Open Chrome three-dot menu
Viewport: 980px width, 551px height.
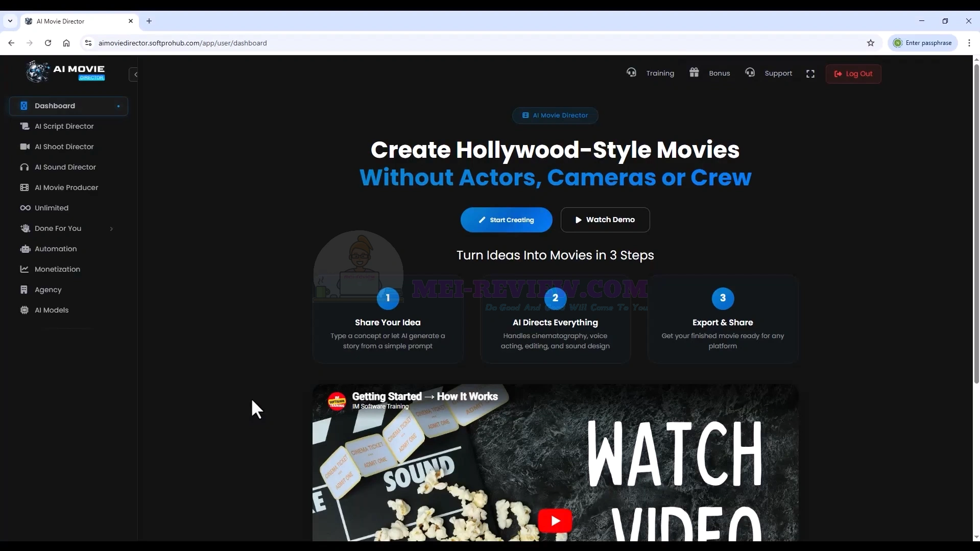tap(969, 43)
